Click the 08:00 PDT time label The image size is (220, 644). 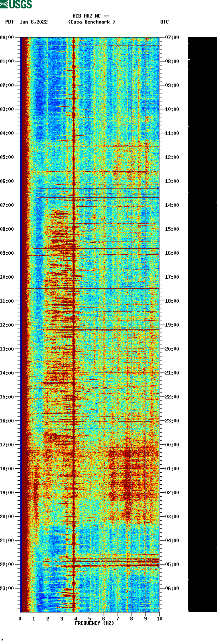tap(7, 229)
